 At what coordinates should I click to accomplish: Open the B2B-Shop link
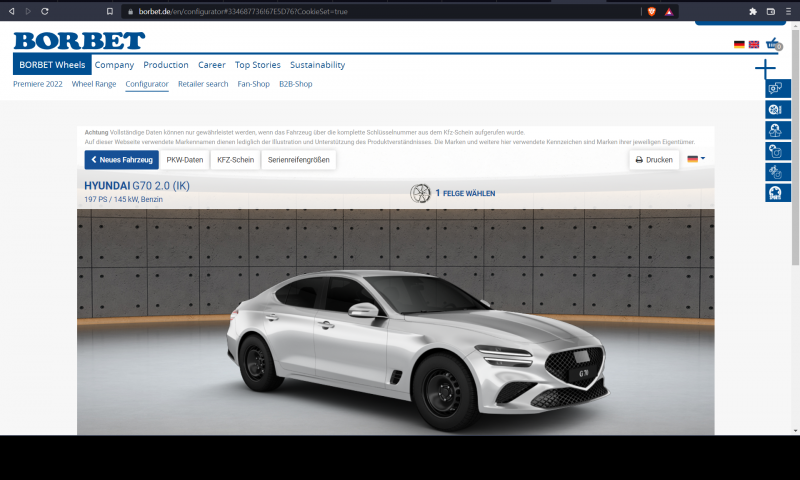click(295, 84)
